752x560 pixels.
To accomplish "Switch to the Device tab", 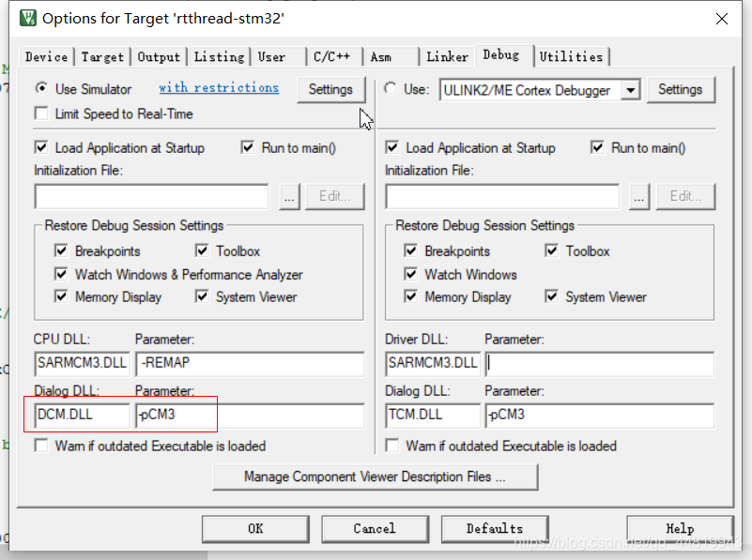I will (47, 57).
